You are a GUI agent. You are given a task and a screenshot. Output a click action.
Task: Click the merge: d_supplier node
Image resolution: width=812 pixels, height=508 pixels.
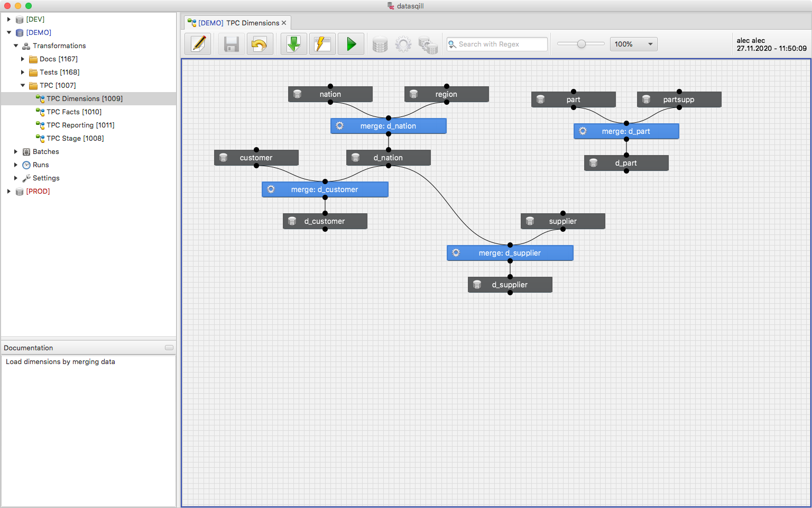click(x=510, y=253)
